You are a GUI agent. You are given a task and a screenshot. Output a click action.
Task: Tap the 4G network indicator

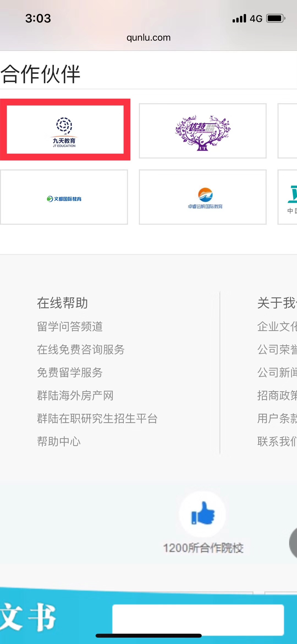click(256, 19)
